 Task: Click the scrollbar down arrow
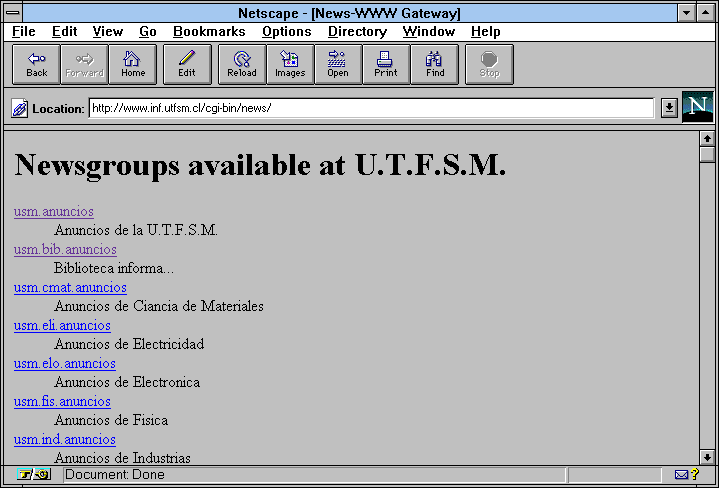tap(707, 457)
